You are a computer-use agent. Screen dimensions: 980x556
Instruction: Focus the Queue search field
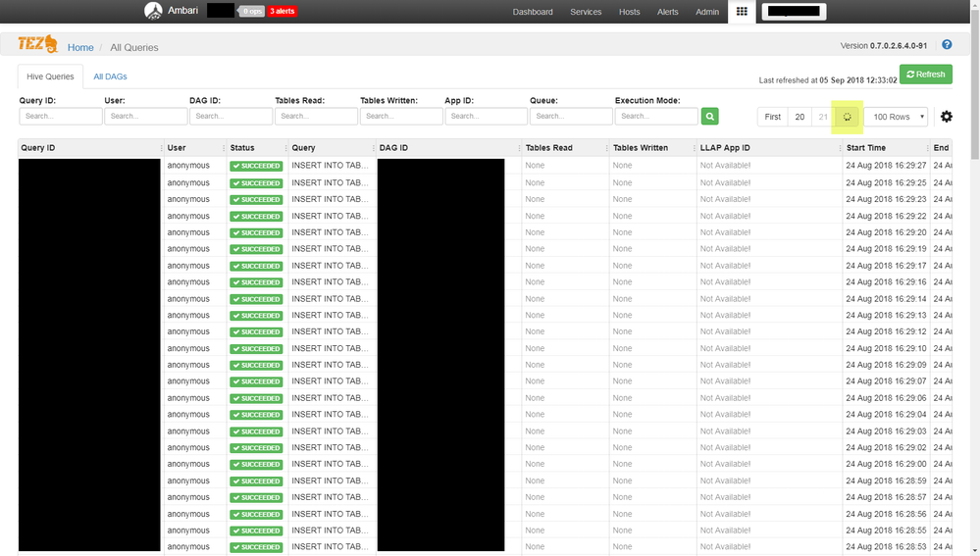(571, 116)
